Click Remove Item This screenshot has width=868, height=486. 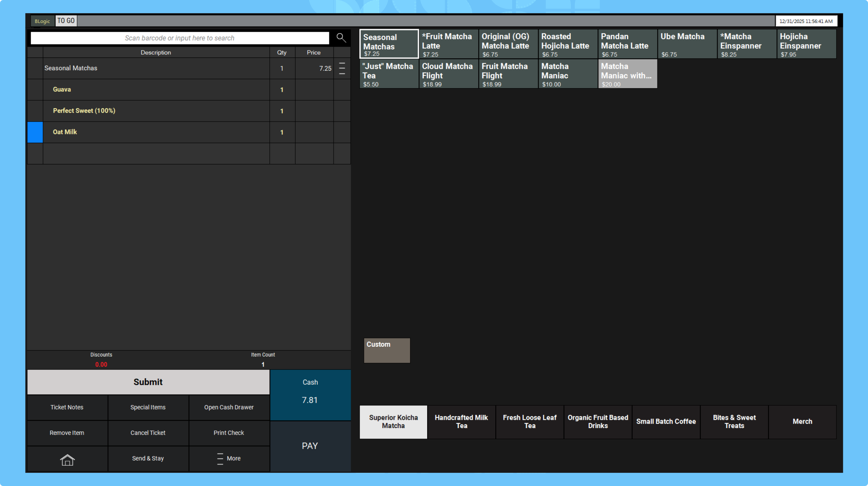(67, 433)
